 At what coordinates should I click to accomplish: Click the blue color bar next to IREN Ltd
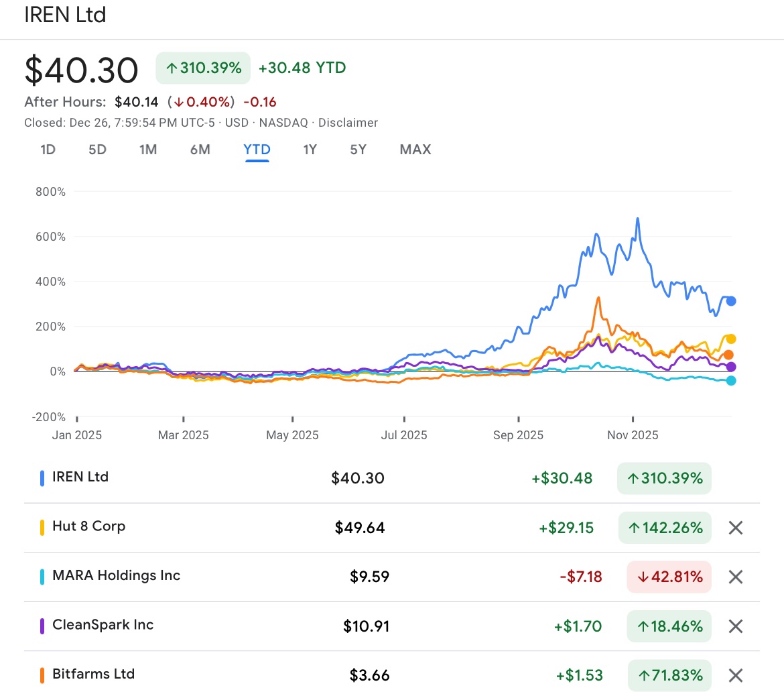point(43,477)
